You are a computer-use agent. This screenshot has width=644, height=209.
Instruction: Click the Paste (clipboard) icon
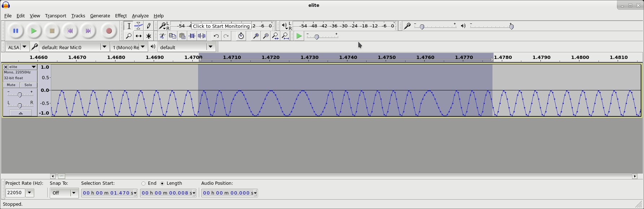point(182,36)
